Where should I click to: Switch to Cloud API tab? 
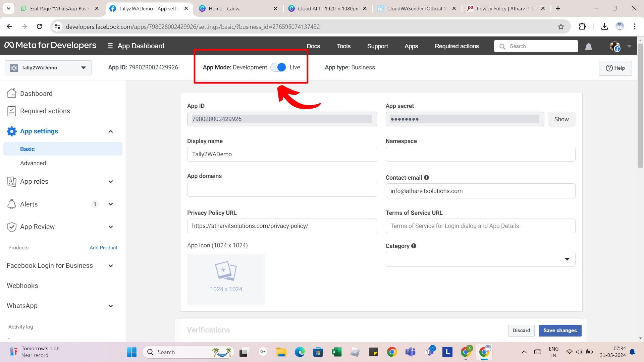[x=328, y=8]
